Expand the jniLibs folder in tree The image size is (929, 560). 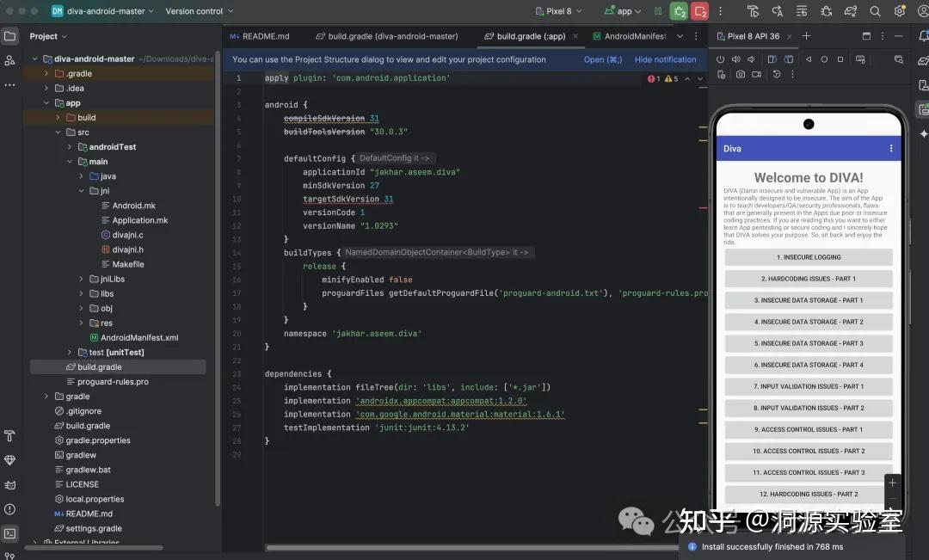point(82,280)
